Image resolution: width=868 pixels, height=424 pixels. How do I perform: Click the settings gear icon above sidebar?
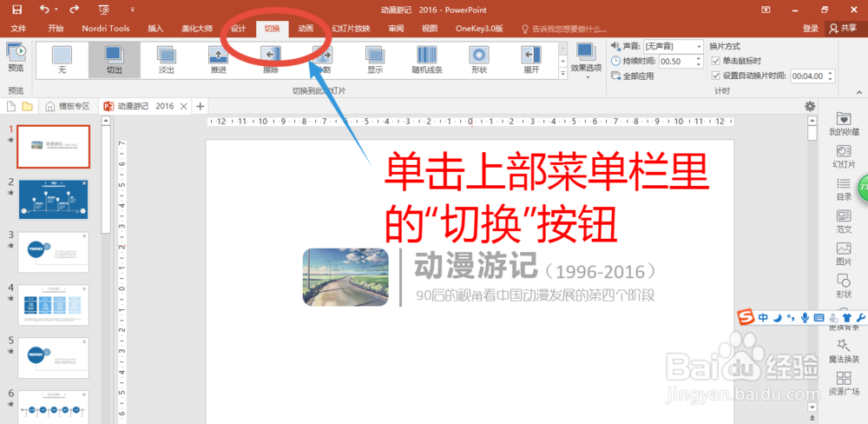point(810,106)
